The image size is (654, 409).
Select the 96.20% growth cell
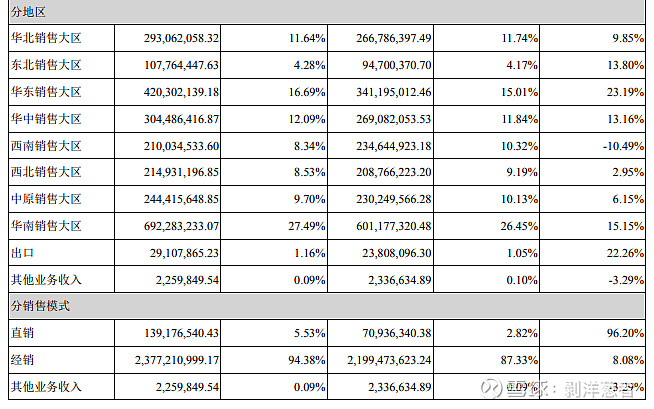(620, 332)
